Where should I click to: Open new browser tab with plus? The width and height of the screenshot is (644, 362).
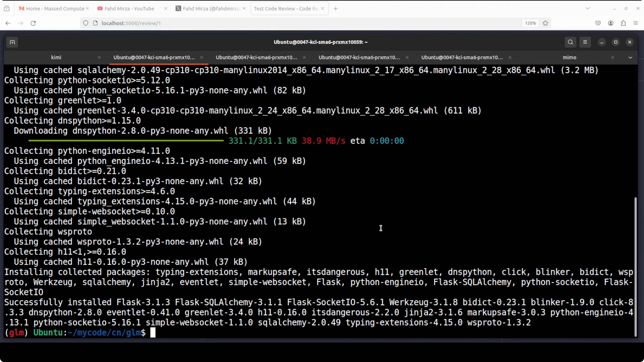[335, 9]
